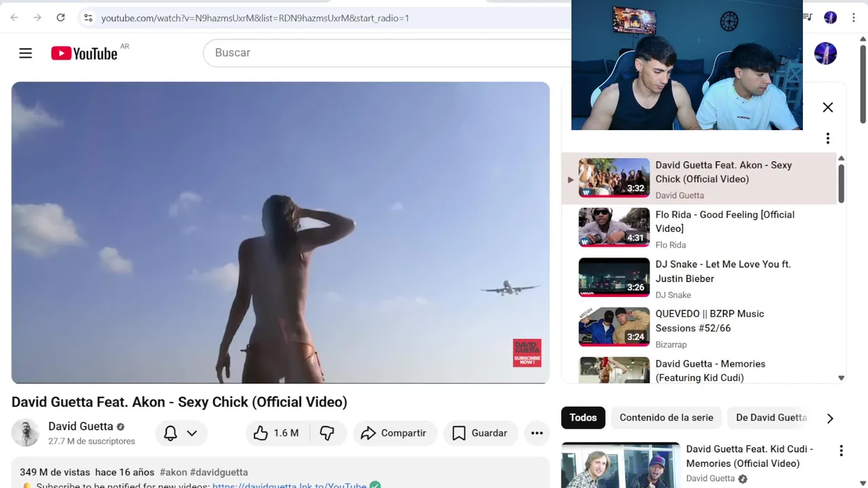
Task: Toggle the notification bell for David Guetta
Action: [170, 433]
